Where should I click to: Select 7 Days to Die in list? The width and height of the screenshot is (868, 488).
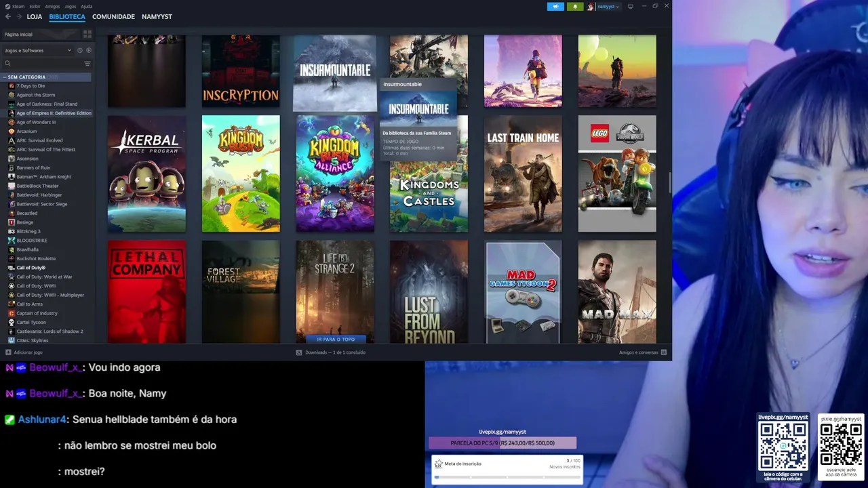click(x=31, y=86)
